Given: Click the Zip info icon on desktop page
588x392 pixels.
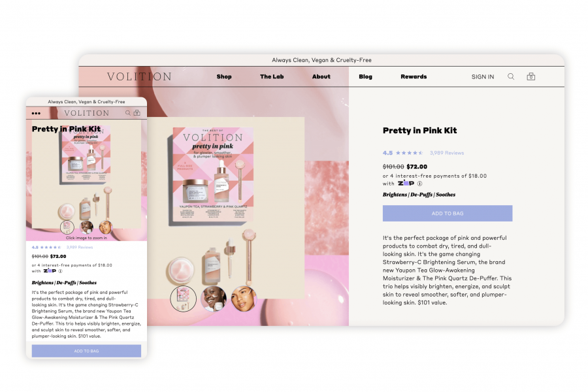Looking at the screenshot, I should tap(419, 184).
